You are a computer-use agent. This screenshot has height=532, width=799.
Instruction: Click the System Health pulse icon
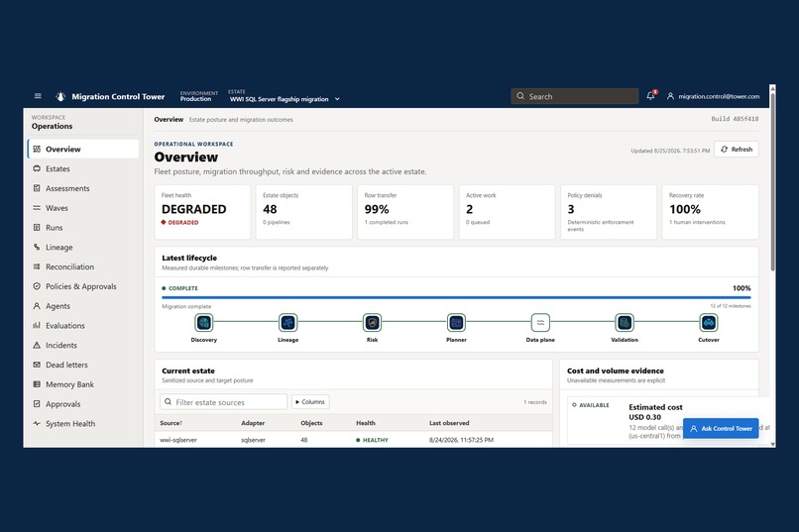pyautogui.click(x=37, y=424)
